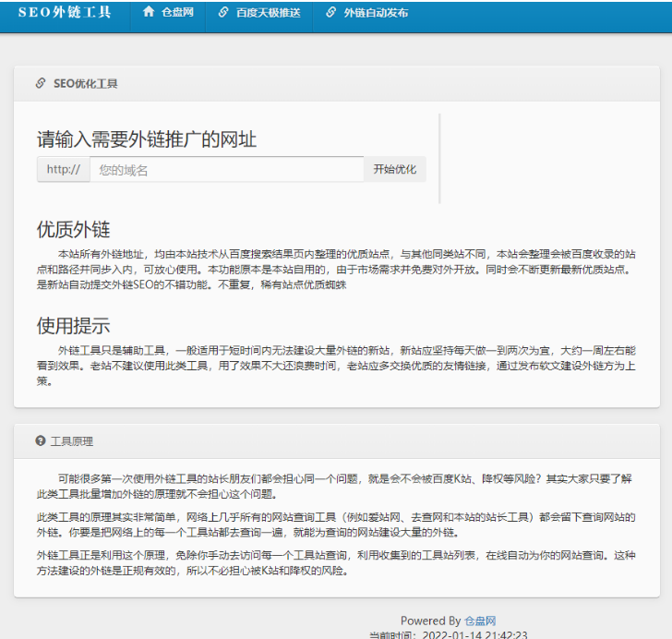
Task: Click the link icon in SEO优化工具 header
Action: (x=41, y=83)
